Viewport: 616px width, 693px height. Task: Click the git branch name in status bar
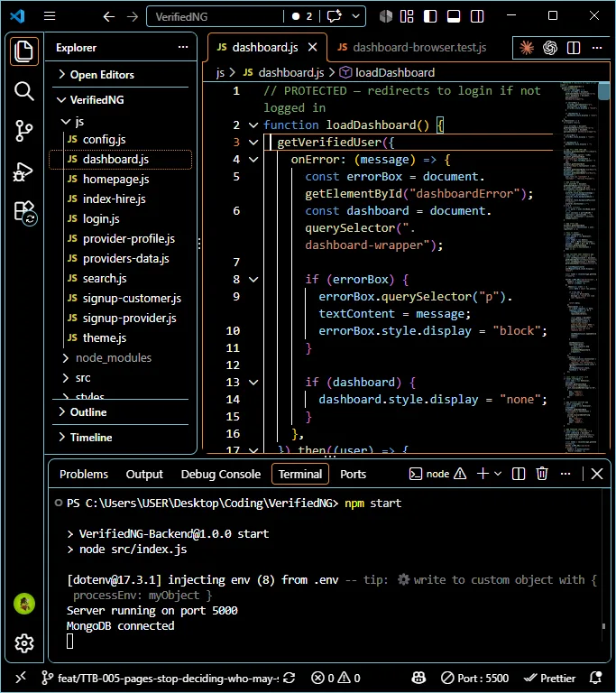click(x=160, y=678)
